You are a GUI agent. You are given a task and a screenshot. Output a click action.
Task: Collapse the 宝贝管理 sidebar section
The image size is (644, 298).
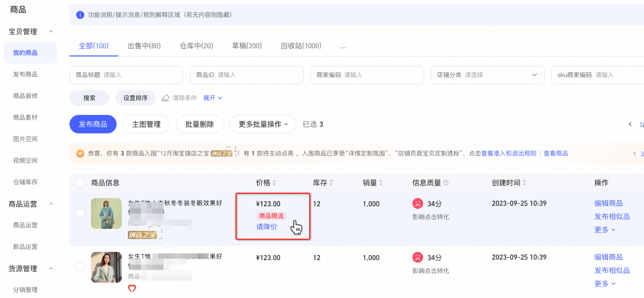click(51, 32)
